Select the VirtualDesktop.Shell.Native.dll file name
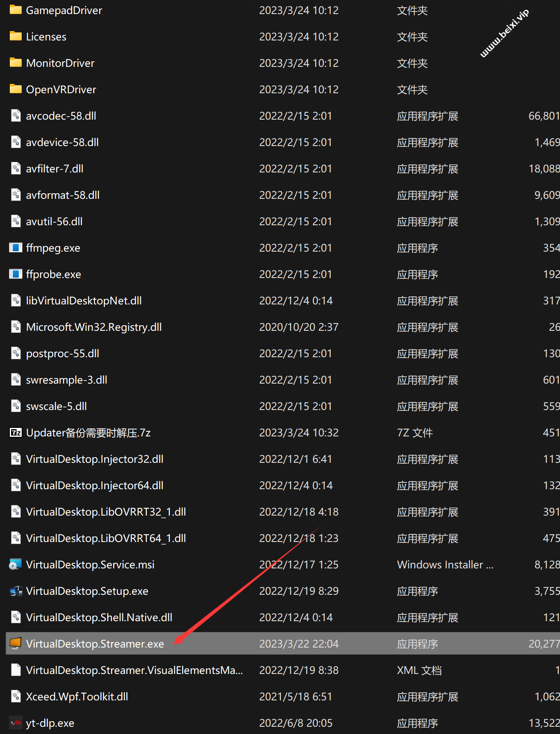Viewport: 560px width, 734px height. 99,617
